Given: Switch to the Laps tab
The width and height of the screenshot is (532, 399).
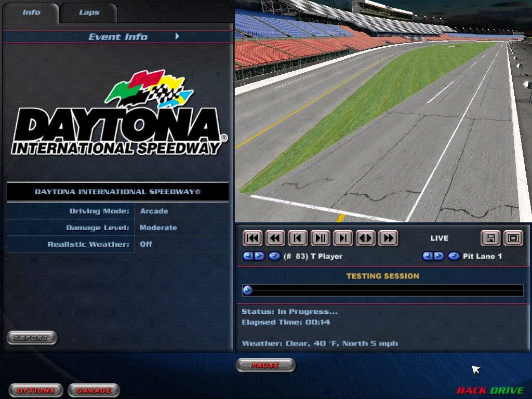Looking at the screenshot, I should point(89,12).
